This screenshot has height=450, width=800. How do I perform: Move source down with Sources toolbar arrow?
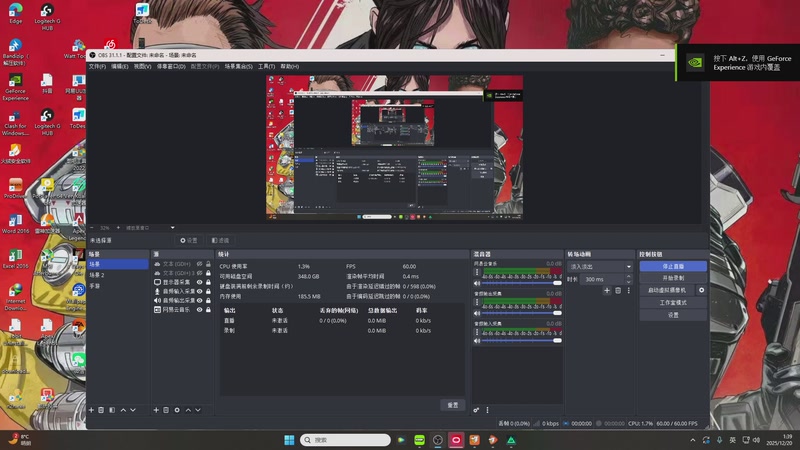coord(198,410)
